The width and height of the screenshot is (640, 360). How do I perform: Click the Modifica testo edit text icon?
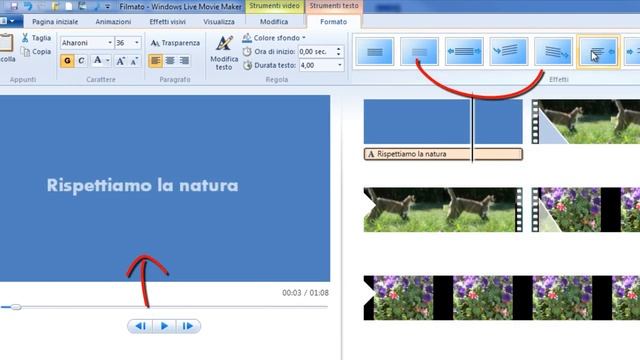coord(224,43)
